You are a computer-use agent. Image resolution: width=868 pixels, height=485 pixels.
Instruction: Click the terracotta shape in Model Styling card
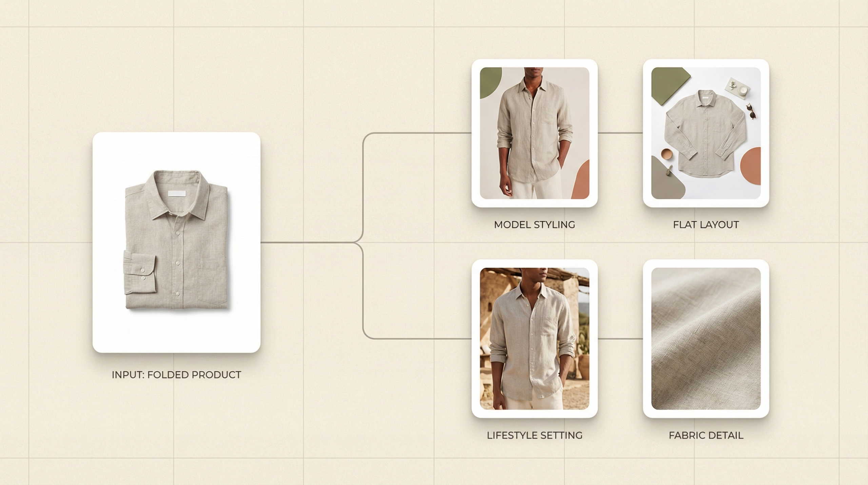[581, 180]
